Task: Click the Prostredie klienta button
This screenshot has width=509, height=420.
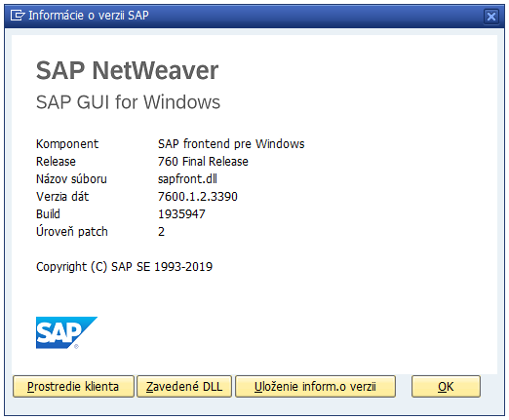Action: [x=73, y=386]
